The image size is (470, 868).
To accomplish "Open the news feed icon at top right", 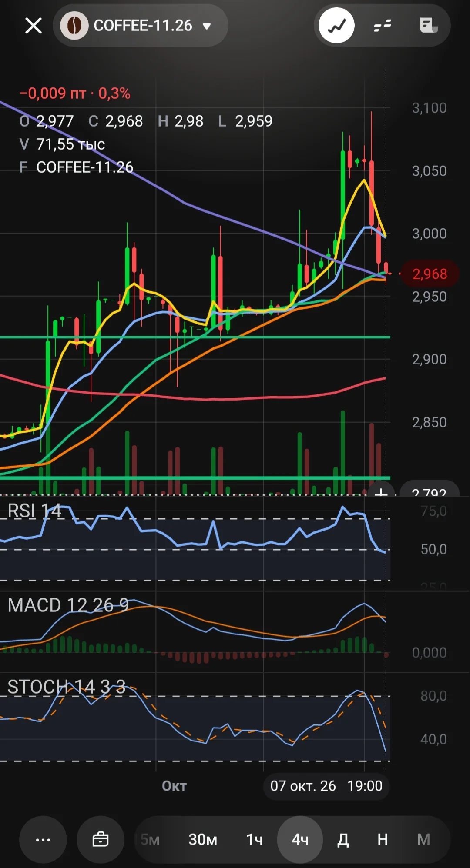I will (429, 26).
